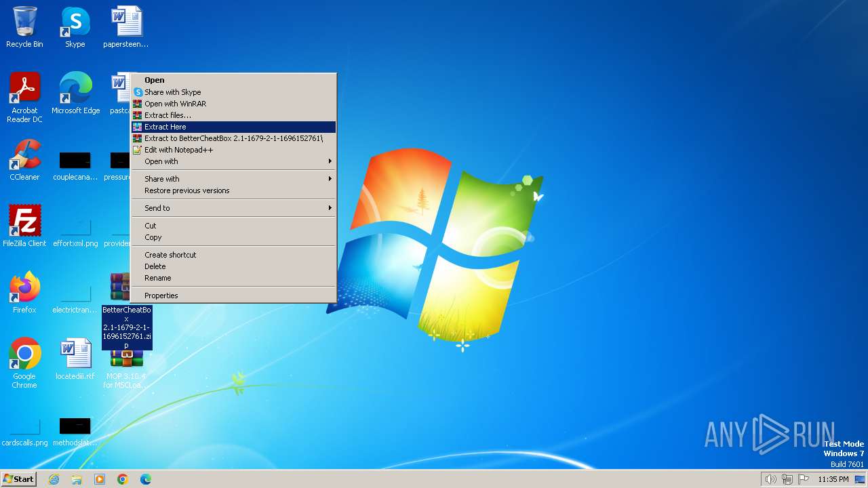Click the 11:35 PM taskbar clock
The height and width of the screenshot is (488, 868).
pos(833,479)
